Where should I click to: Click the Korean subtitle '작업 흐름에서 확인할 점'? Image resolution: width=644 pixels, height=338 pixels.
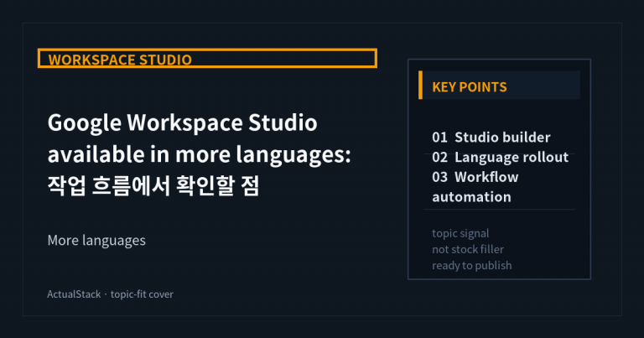click(153, 186)
